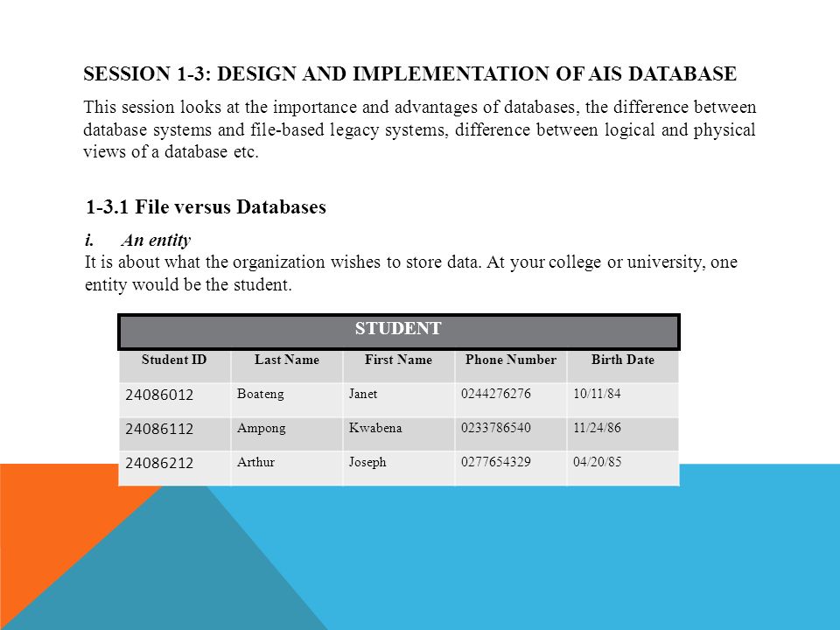
Task: Click the STUDENT table header banner
Action: (x=399, y=332)
